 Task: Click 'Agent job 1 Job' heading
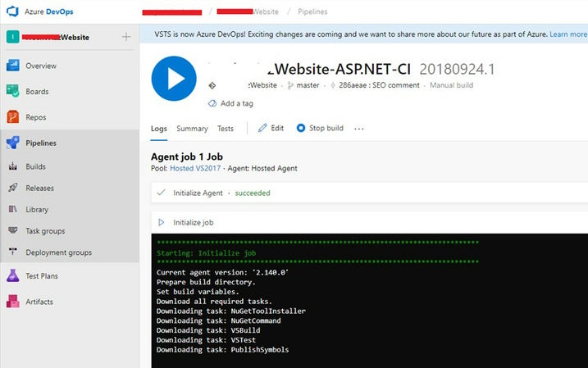187,157
